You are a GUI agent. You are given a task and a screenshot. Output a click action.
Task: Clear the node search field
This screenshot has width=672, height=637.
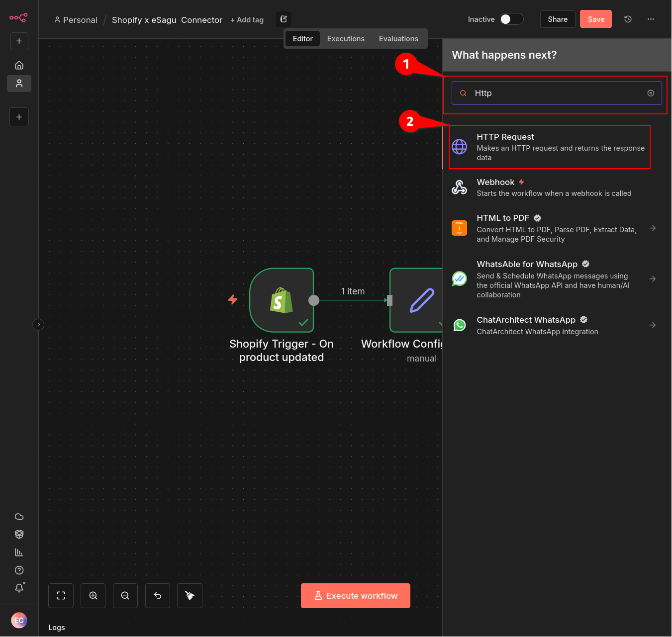651,93
